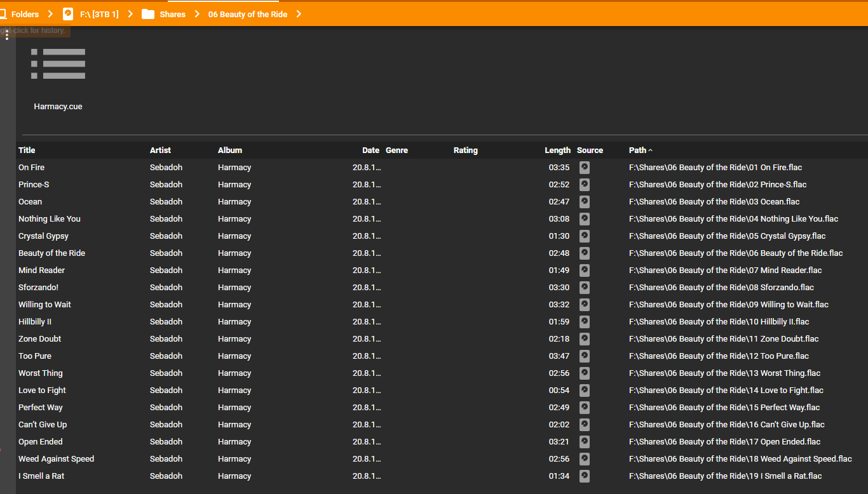Sort by the Rating column header
This screenshot has width=868, height=494.
pyautogui.click(x=465, y=150)
